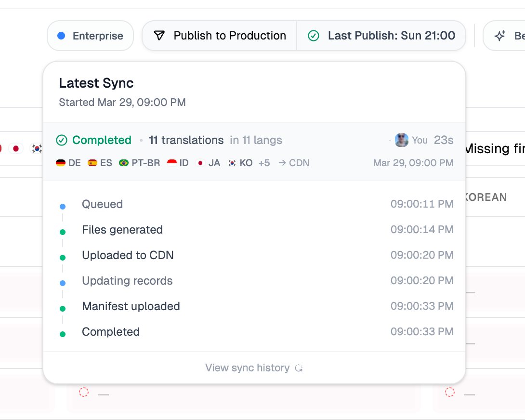The image size is (525, 420).
Task: Click the green Completed status check icon
Action: coord(62,140)
